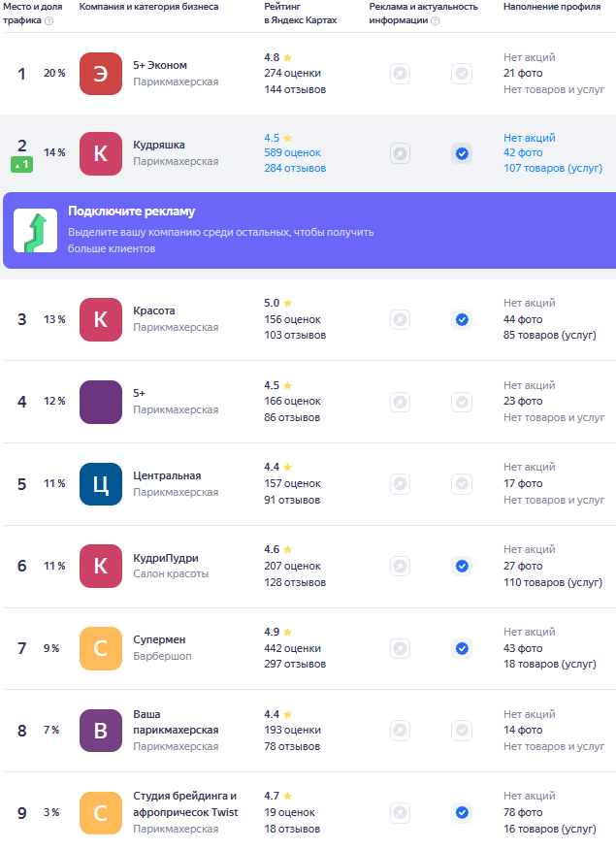Click the ad icon in Супермен row
This screenshot has width=616, height=849.
400,649
